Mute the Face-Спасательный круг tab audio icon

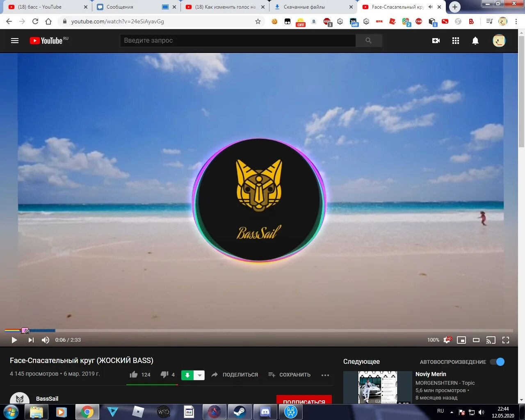coord(430,7)
